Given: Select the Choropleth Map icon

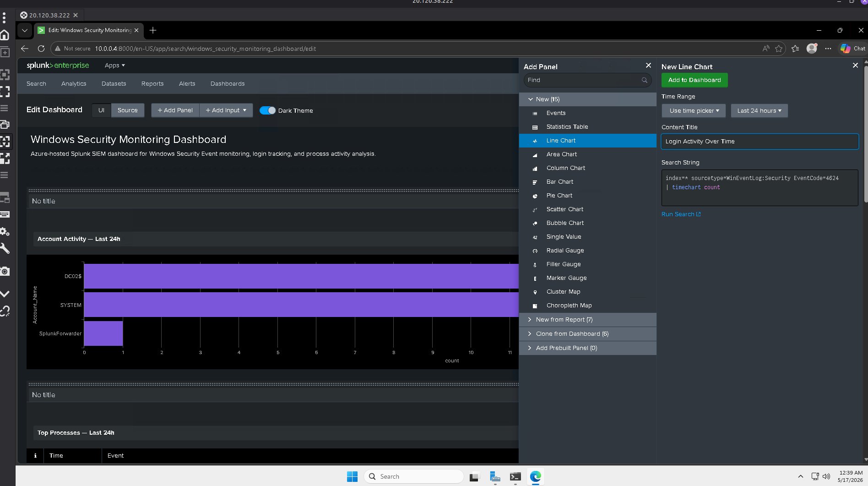Looking at the screenshot, I should [x=535, y=306].
